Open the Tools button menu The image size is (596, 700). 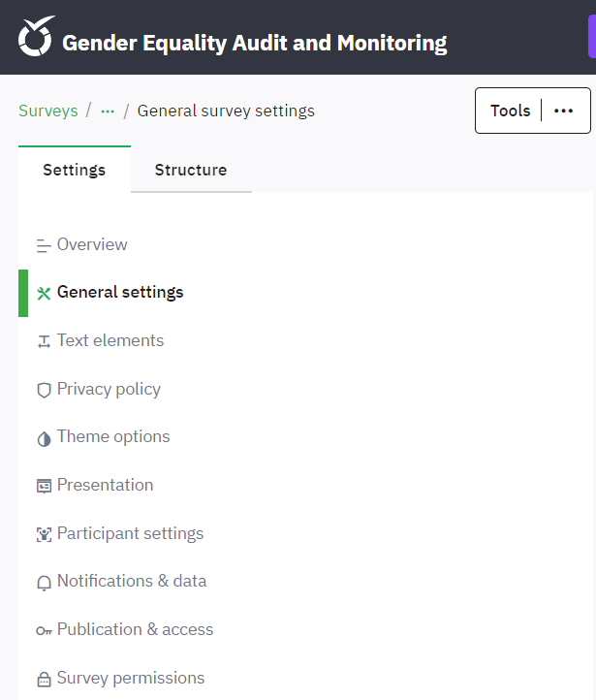tap(510, 111)
